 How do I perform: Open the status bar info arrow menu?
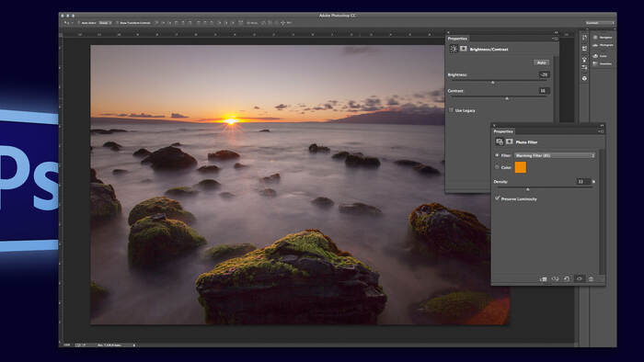coord(134,345)
